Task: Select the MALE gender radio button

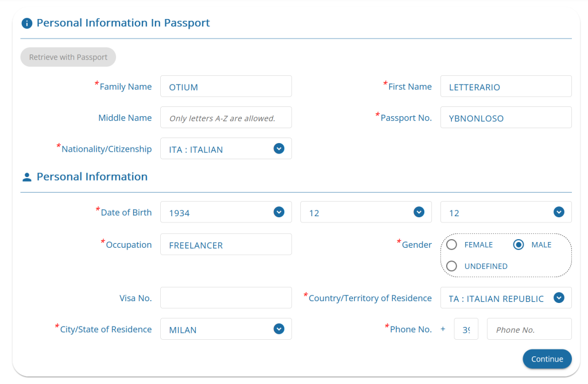Action: (519, 245)
